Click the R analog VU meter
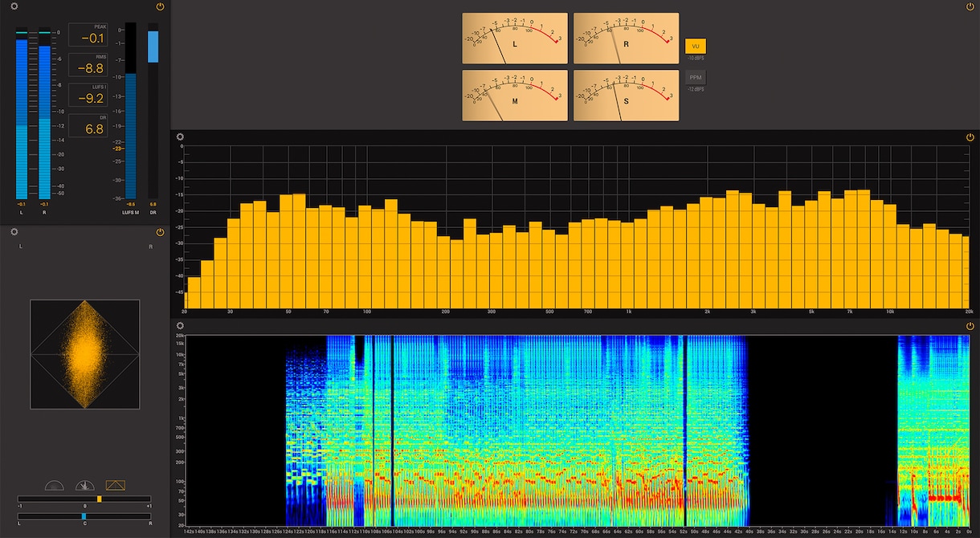Viewport: 980px width, 538px height. point(626,39)
